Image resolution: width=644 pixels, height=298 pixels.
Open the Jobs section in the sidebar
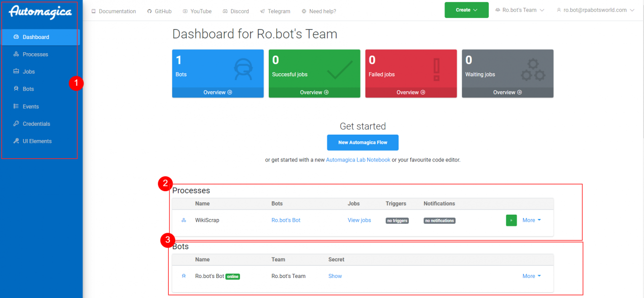(x=28, y=71)
